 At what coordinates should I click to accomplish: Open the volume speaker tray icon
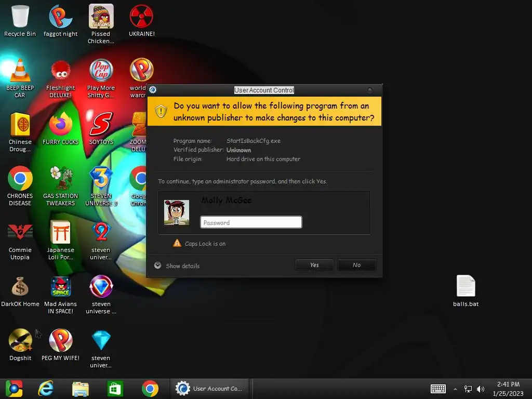click(x=481, y=389)
